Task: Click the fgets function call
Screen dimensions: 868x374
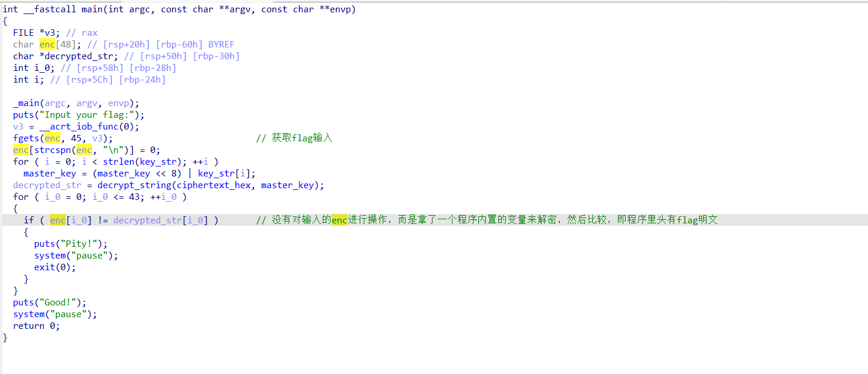Action: (x=26, y=138)
